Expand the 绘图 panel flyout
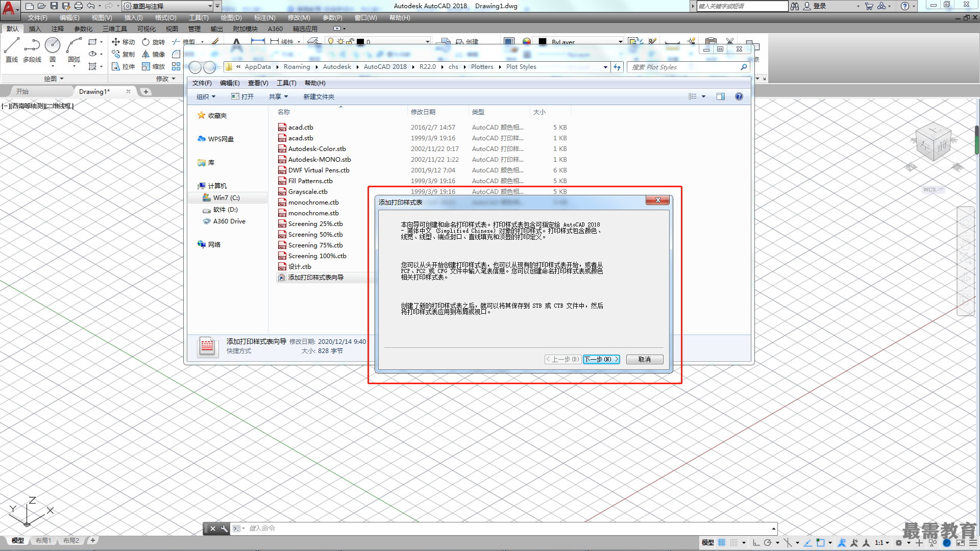Viewport: 980px width, 551px height. [54, 79]
